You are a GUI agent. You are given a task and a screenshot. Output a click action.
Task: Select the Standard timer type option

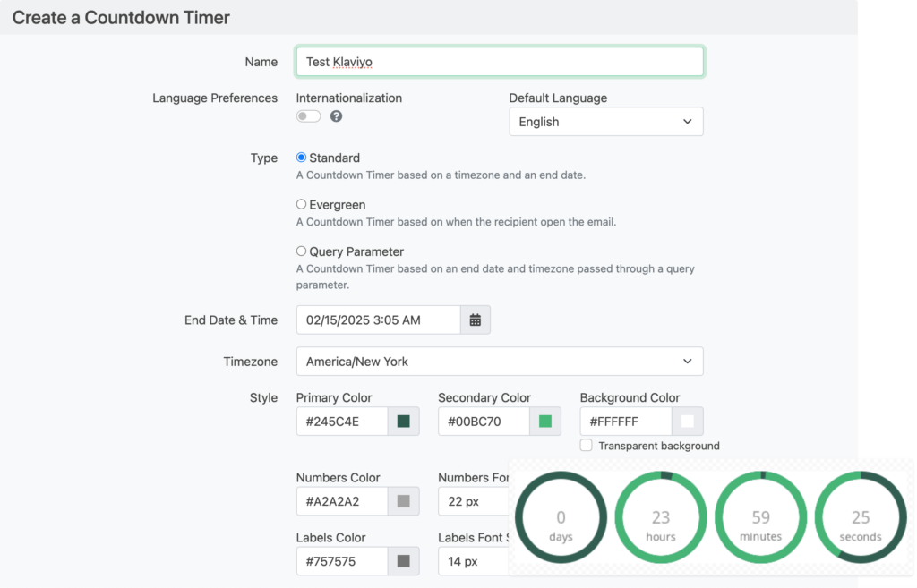coord(301,157)
